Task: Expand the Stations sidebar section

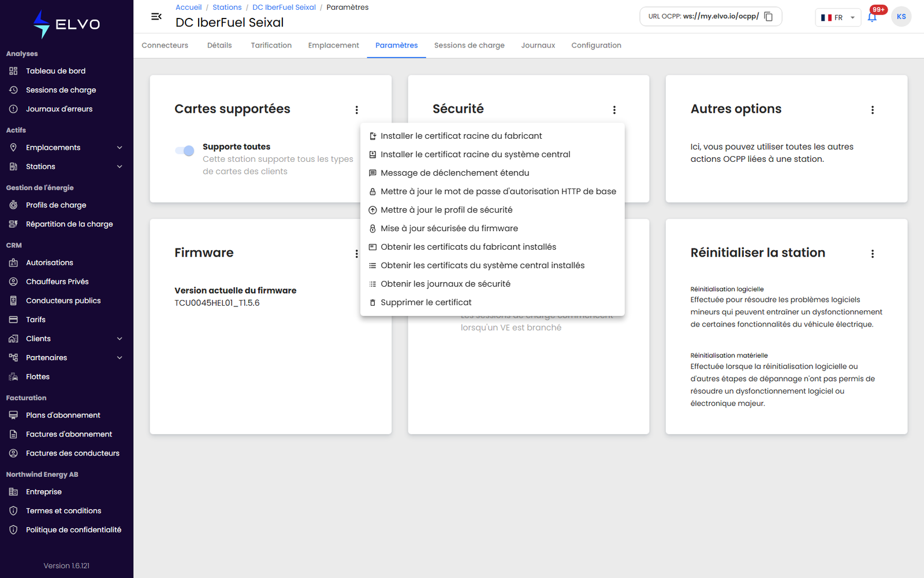Action: tap(120, 167)
